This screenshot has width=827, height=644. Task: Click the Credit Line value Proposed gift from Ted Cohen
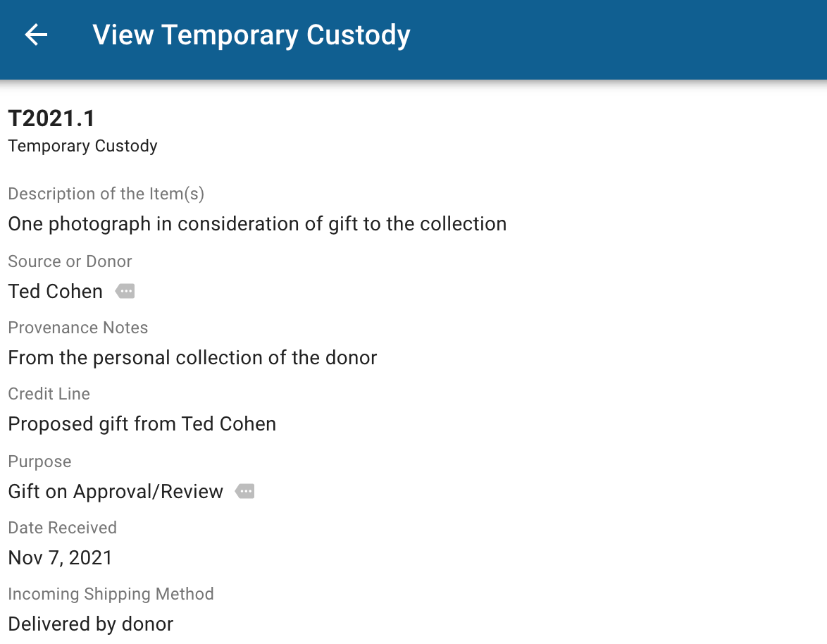point(142,423)
